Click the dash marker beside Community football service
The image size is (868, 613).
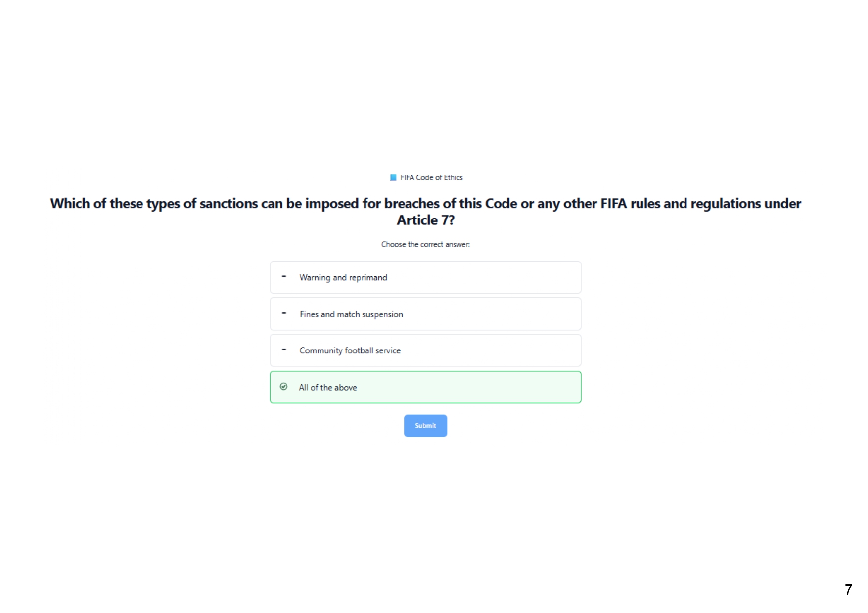[284, 350]
